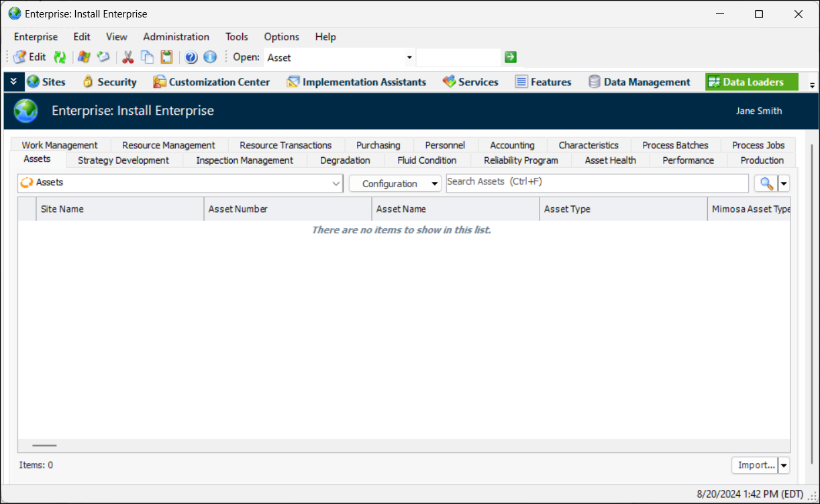Open the Sites section

tap(46, 82)
